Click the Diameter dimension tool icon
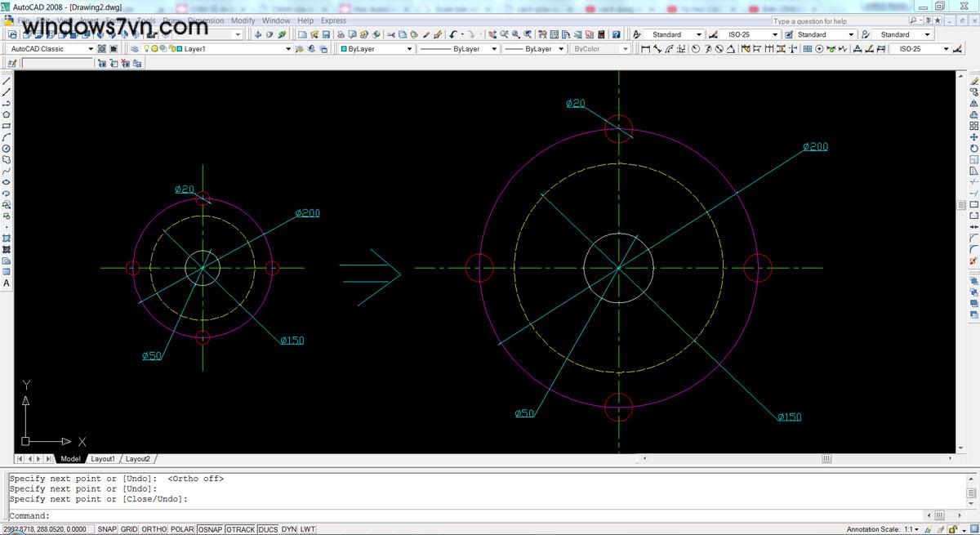This screenshot has height=535, width=980. [719, 48]
